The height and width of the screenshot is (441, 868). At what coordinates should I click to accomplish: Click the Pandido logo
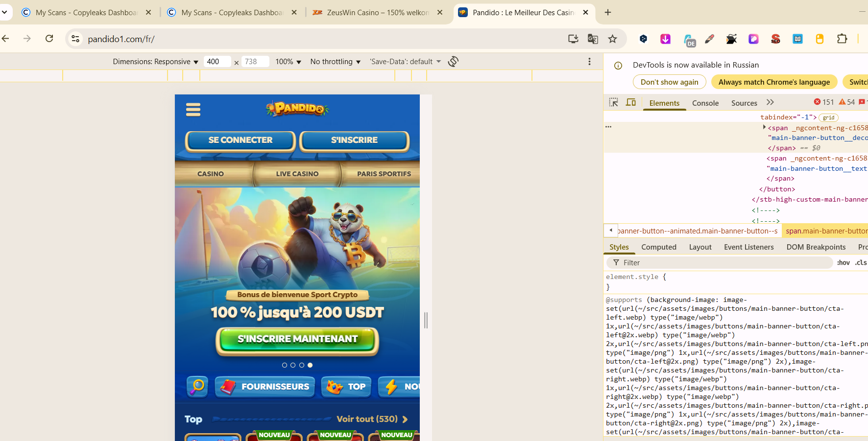coord(297,108)
